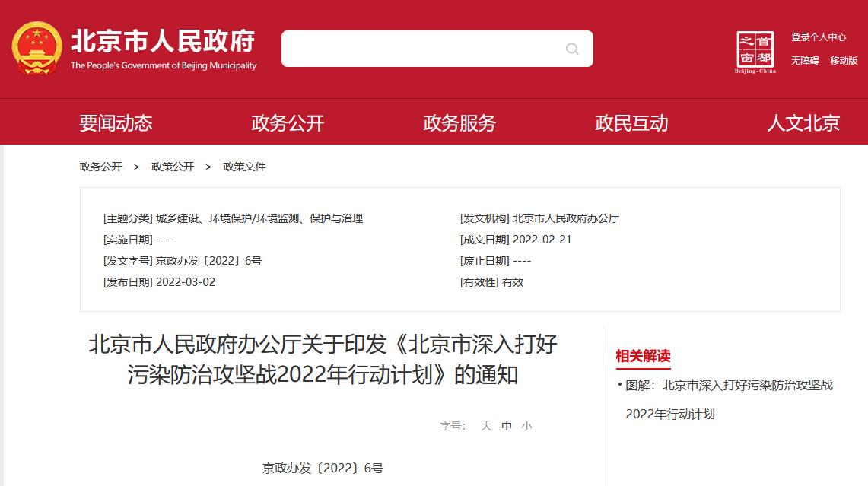Click the national emblem logo

[x=37, y=49]
